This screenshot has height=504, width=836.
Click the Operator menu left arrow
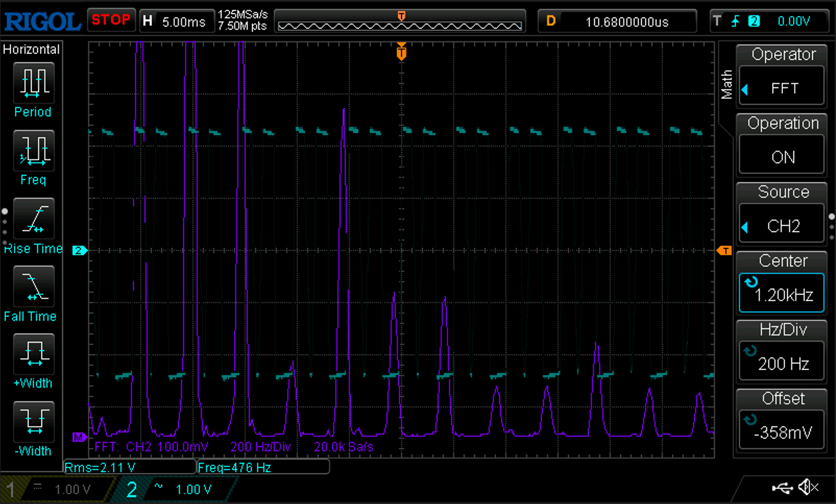tap(745, 89)
